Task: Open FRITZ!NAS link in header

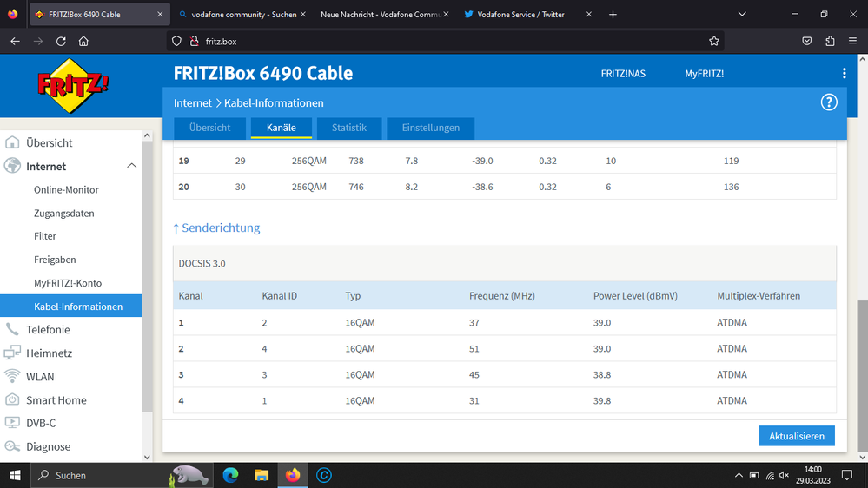Action: tap(623, 74)
